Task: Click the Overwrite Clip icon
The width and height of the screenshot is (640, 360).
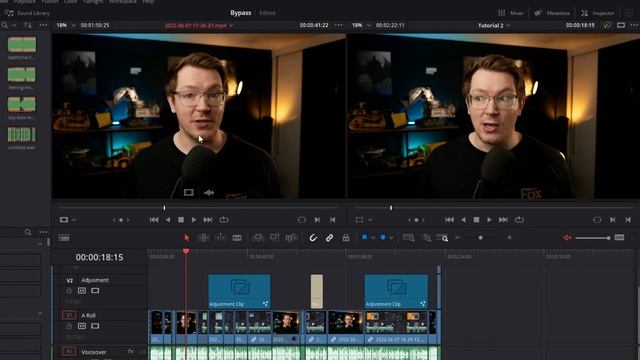Action: [274, 238]
